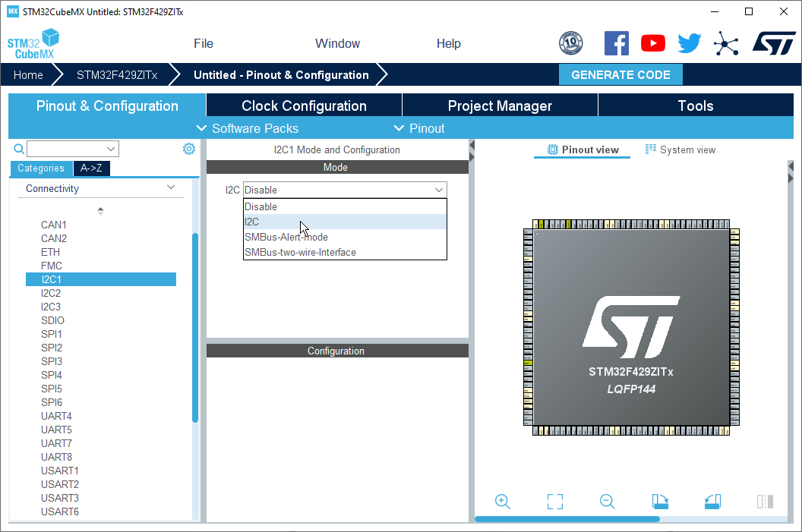802x532 pixels.
Task: Switch to A->Z listing tab
Action: pyautogui.click(x=91, y=168)
